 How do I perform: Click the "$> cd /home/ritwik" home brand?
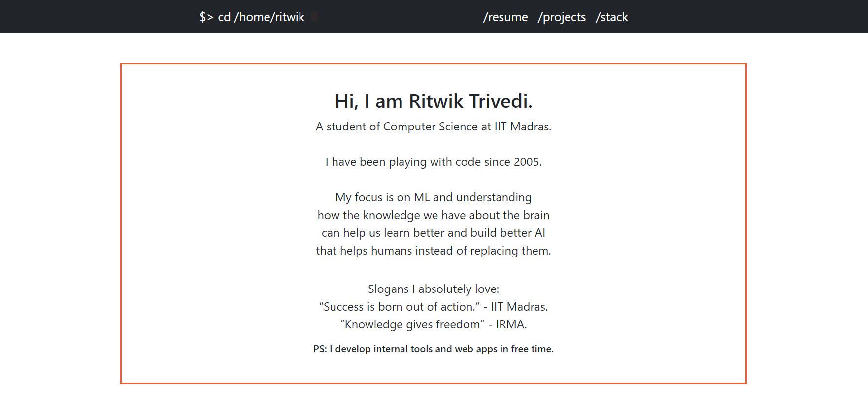(252, 17)
